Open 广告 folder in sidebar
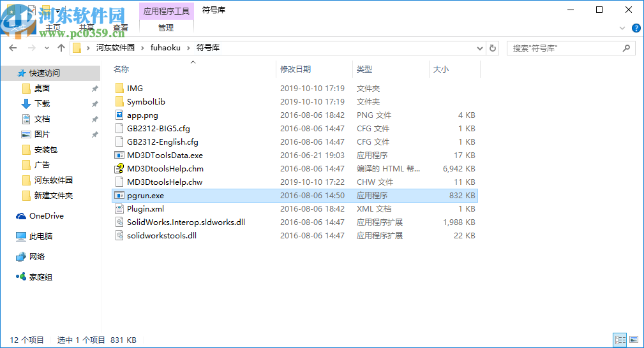The image size is (644, 348). [36, 165]
